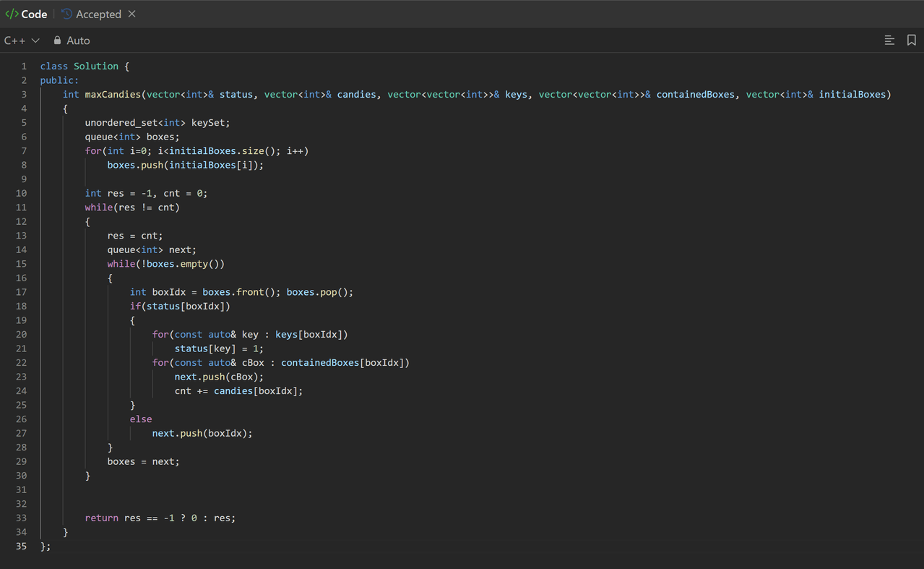This screenshot has width=924, height=569.
Task: Switch to the Accepted tab
Action: point(98,14)
